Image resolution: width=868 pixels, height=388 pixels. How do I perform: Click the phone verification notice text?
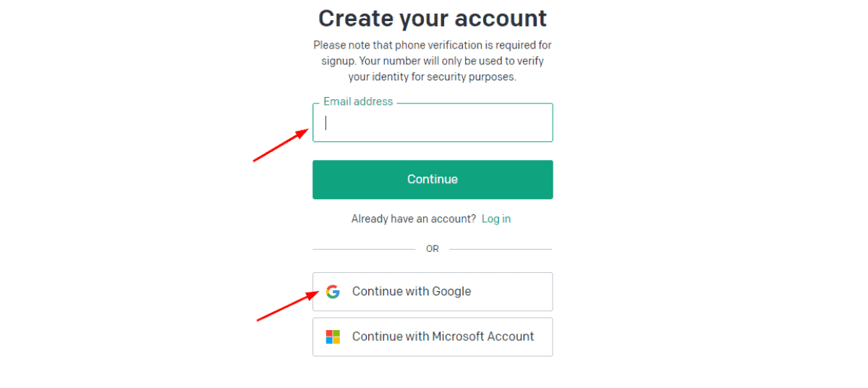[433, 61]
